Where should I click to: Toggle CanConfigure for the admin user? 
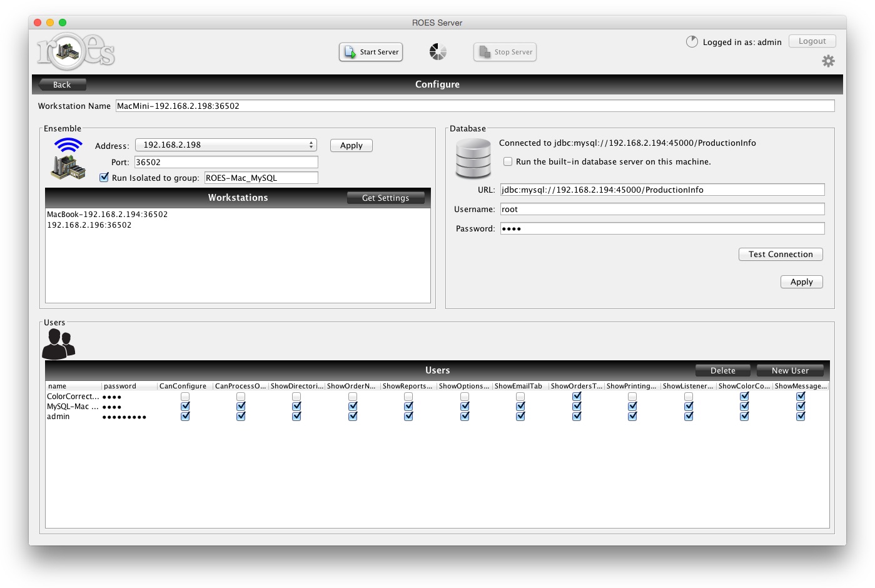tap(185, 416)
